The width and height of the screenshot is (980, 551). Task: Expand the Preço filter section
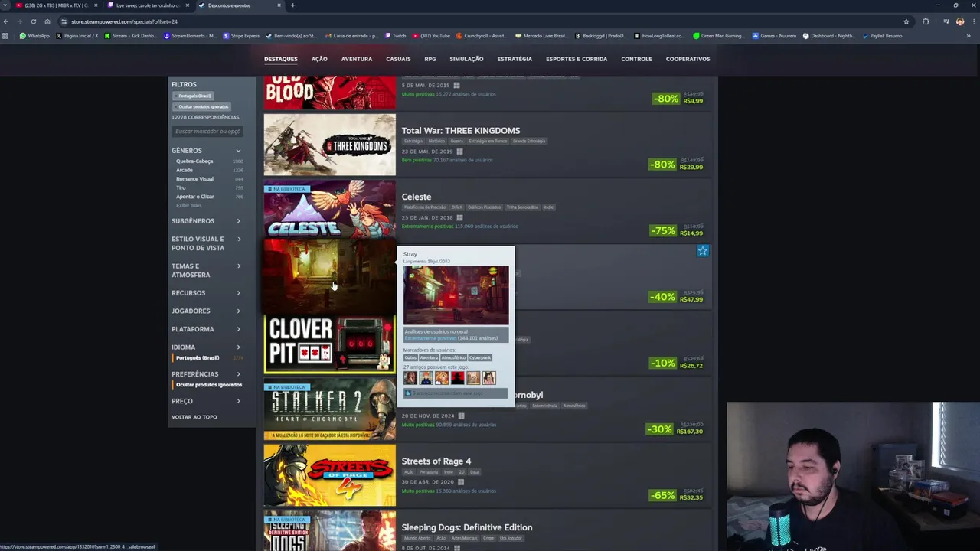[x=207, y=401]
